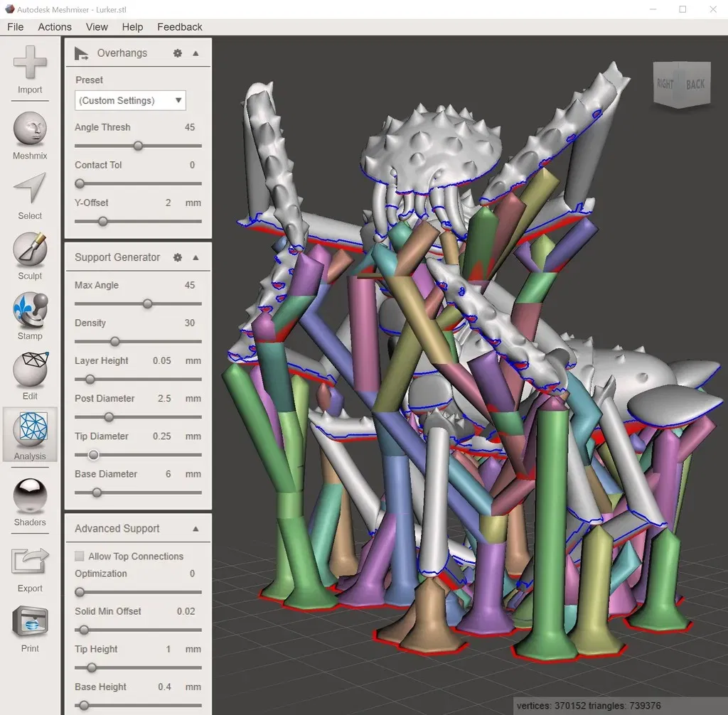Open the Meshmix face icon
Image resolution: width=728 pixels, height=715 pixels.
point(30,129)
